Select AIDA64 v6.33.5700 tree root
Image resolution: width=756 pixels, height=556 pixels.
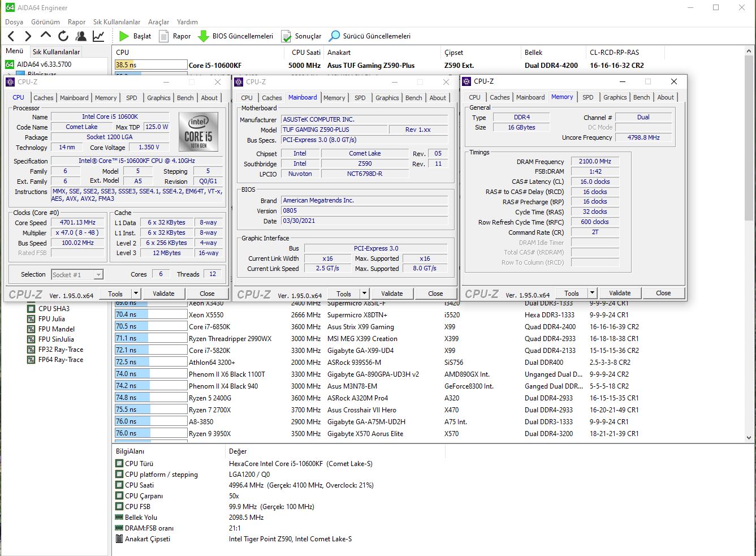click(38, 64)
